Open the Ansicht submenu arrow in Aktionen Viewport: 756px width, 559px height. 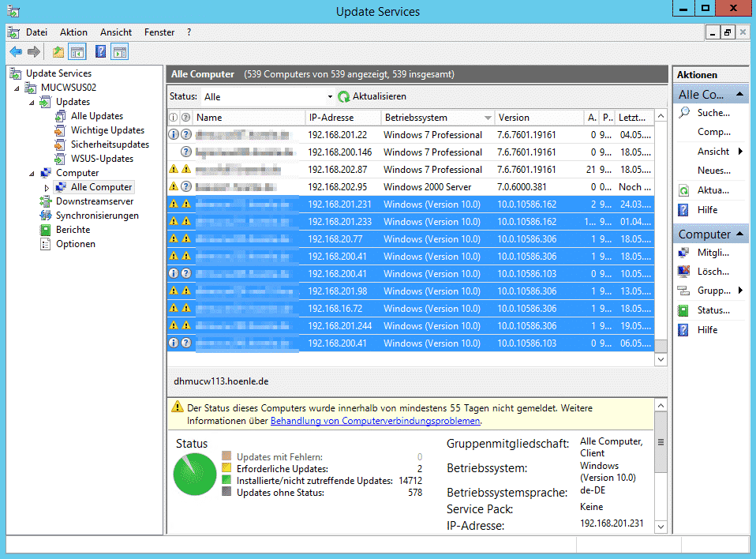coord(740,152)
